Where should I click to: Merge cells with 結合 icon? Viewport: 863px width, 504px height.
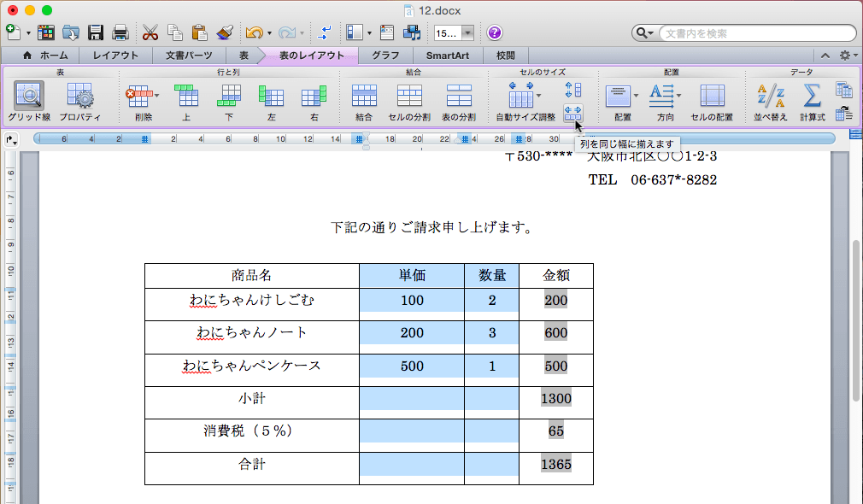pos(364,96)
